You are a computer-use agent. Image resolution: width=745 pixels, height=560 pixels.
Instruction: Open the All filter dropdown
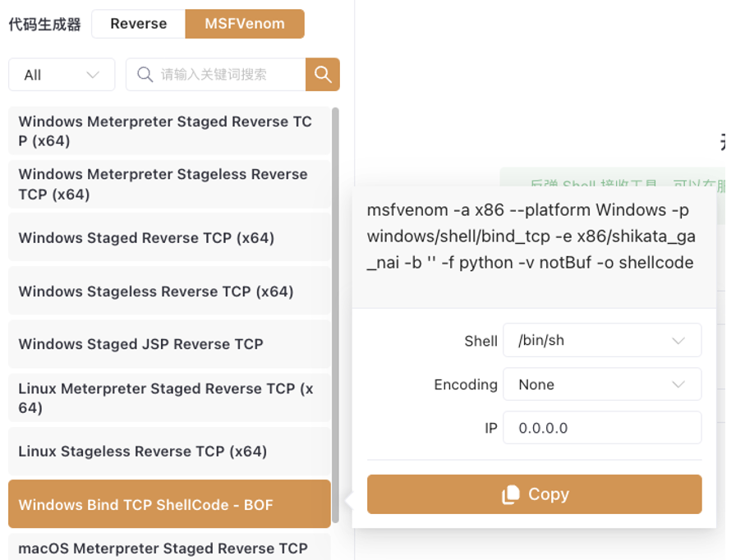pos(62,75)
